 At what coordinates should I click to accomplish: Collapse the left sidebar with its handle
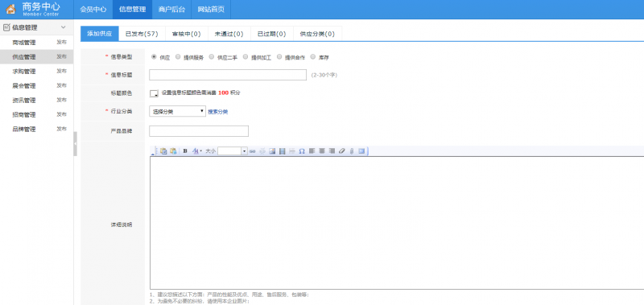[x=75, y=144]
